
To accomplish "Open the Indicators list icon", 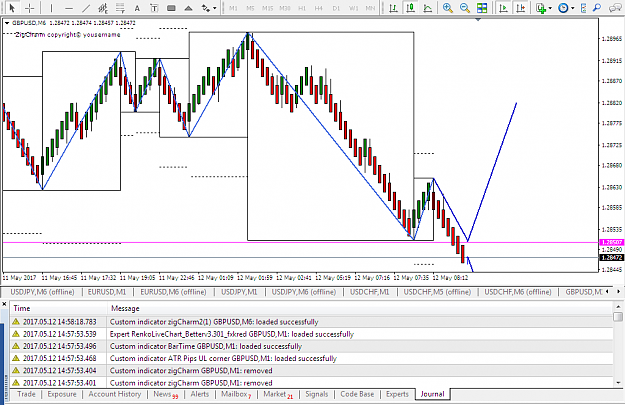I will pos(541,8).
